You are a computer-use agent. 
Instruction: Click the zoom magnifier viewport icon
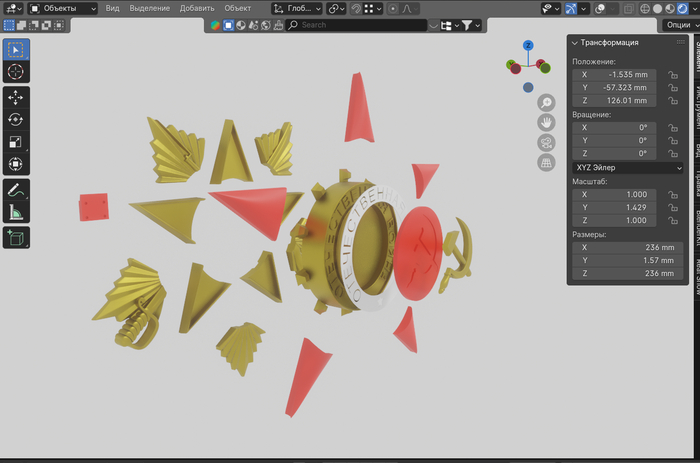pos(546,103)
